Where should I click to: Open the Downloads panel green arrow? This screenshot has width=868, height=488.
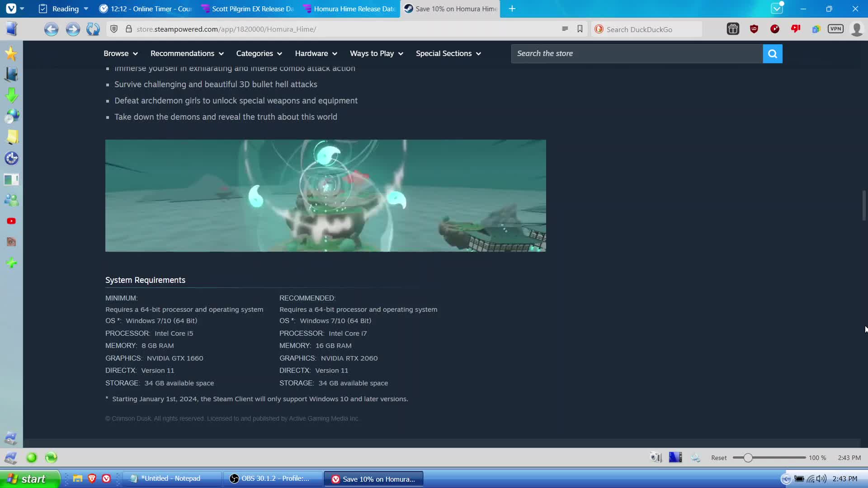click(x=11, y=95)
